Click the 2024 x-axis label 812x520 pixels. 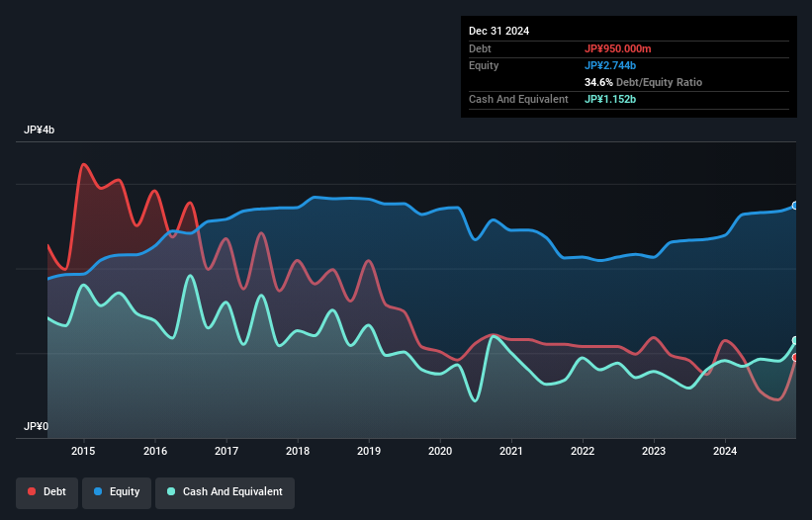coord(725,451)
